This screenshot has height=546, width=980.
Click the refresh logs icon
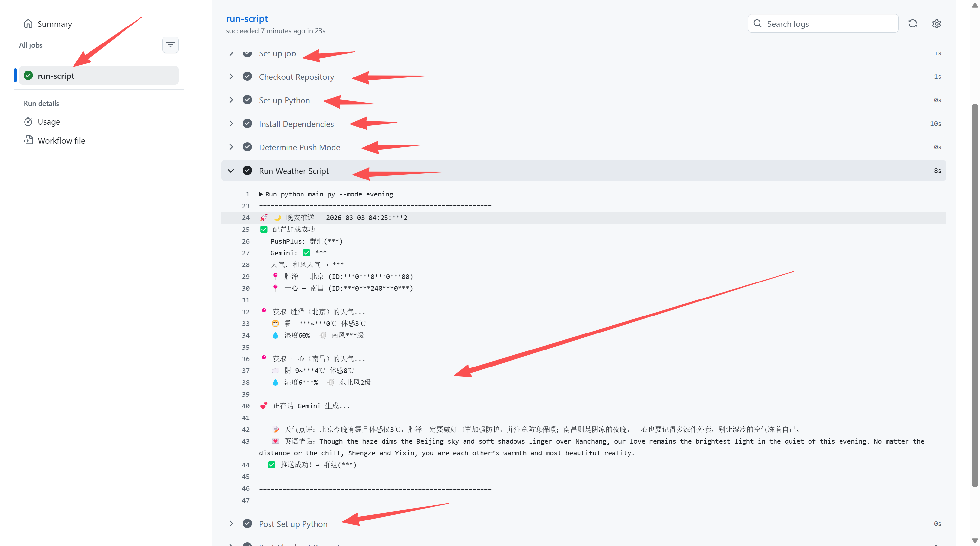[913, 24]
